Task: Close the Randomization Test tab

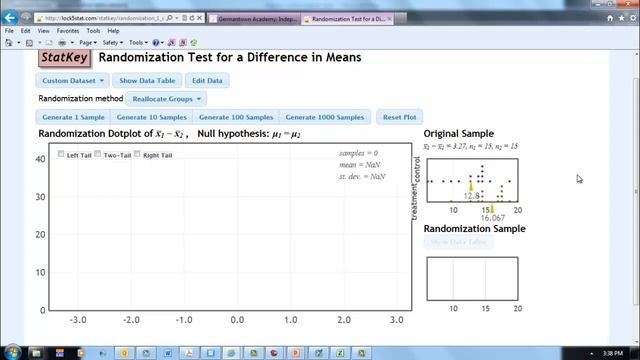Action: tap(389, 19)
